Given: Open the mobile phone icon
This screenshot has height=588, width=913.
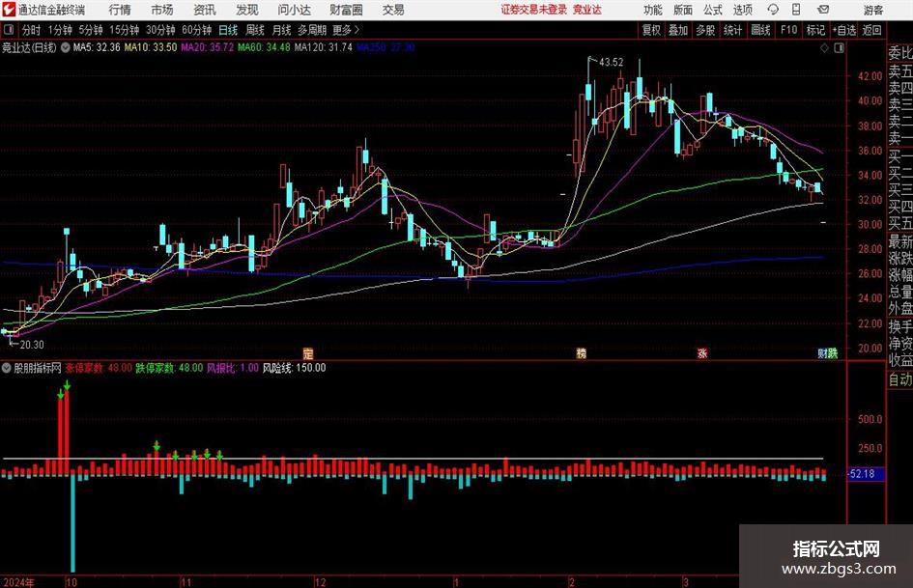Looking at the screenshot, I should tap(796, 10).
